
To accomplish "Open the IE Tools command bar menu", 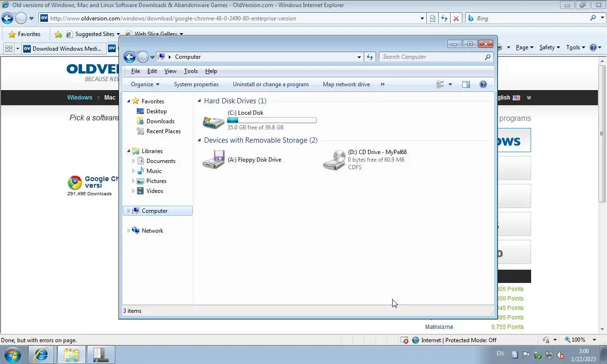I will coord(576,47).
